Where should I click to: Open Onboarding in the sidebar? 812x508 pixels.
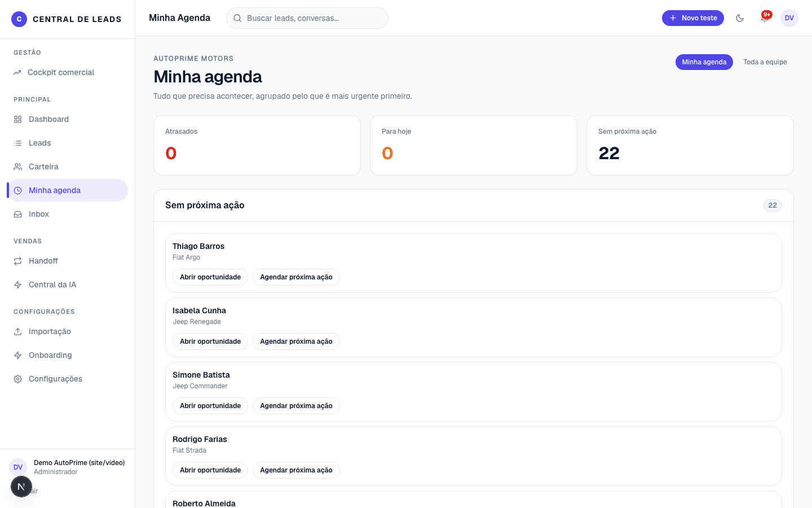click(68, 355)
